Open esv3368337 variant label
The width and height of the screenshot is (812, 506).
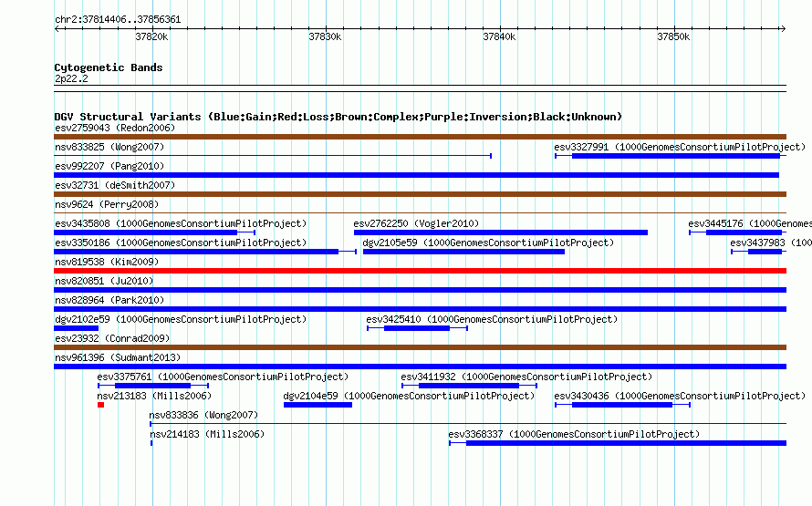click(574, 434)
